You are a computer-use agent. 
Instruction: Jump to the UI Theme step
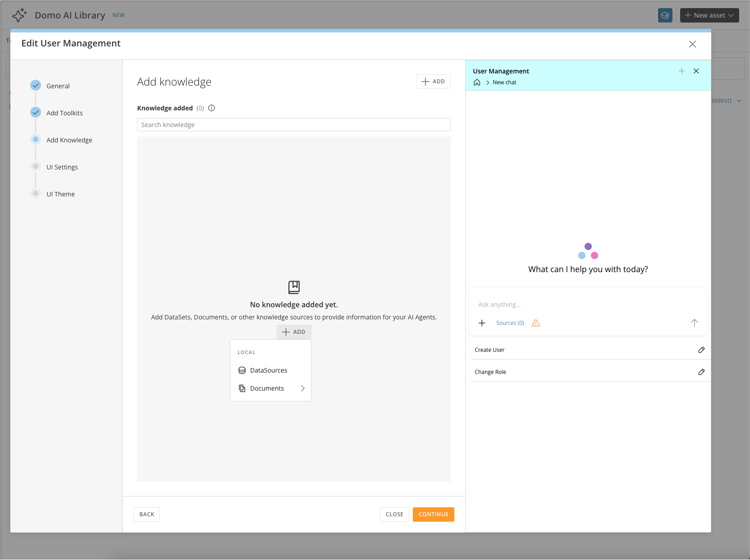click(60, 194)
